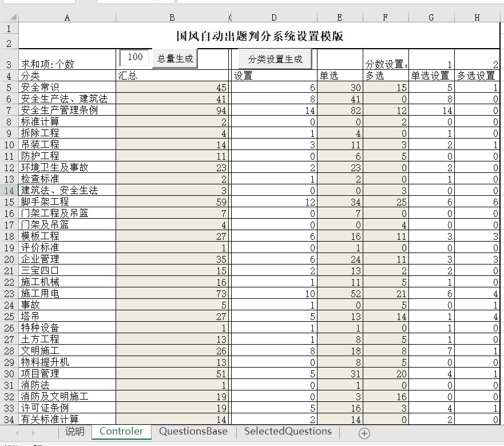The image size is (504, 446).
Task: Click the select-all corner triangle
Action: tap(13, 17)
